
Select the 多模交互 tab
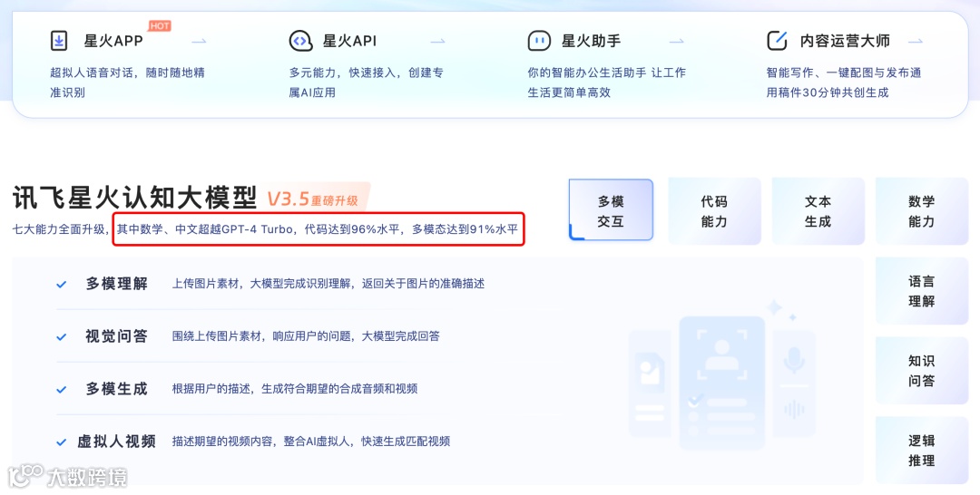611,210
